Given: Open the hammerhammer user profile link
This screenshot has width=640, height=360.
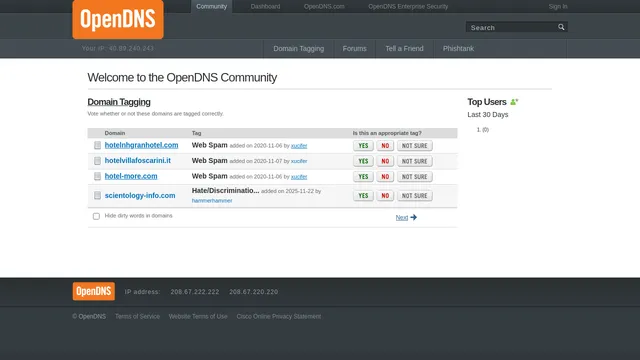Looking at the screenshot, I should [x=212, y=201].
